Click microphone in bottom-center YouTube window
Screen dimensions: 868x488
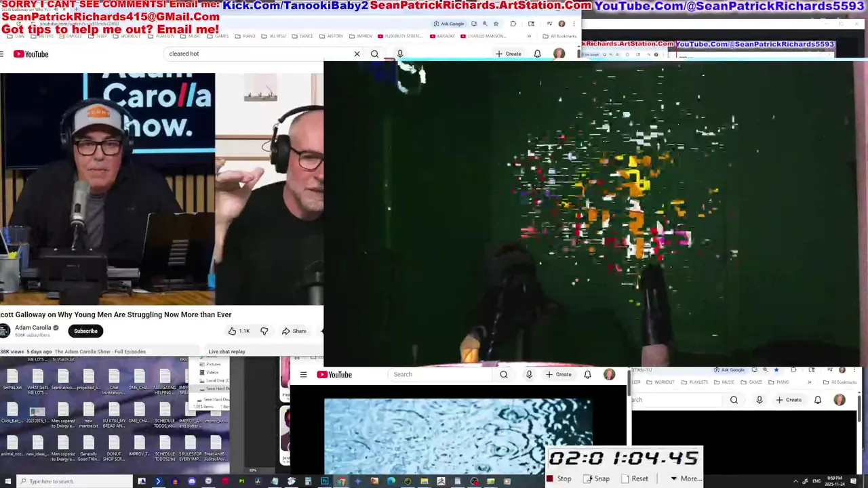(530, 374)
